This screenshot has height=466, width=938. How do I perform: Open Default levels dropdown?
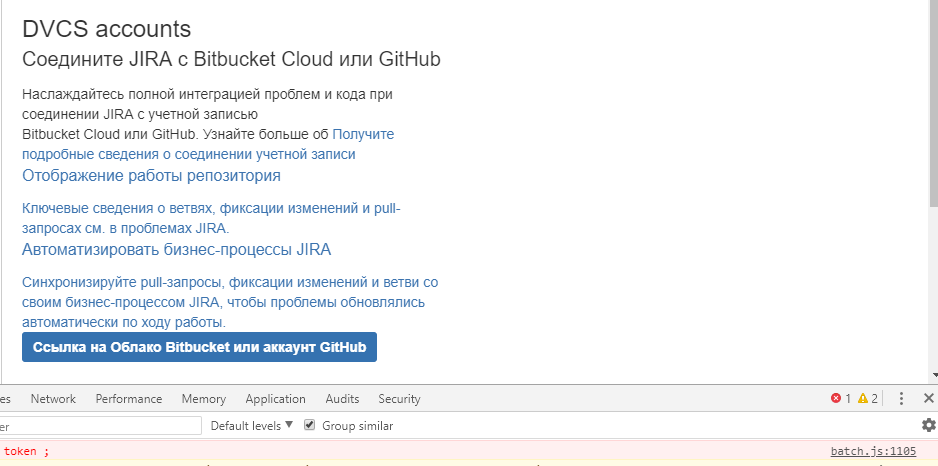252,425
